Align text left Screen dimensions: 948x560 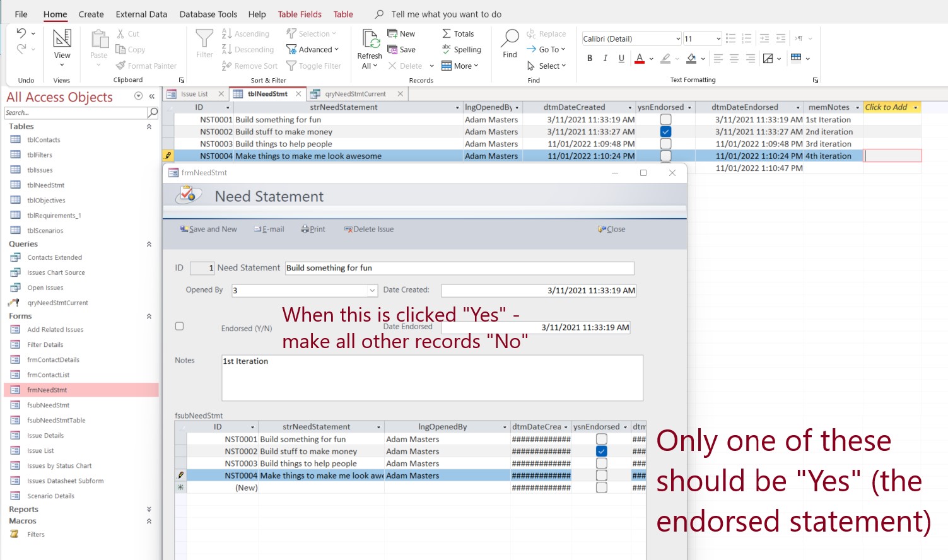click(718, 58)
